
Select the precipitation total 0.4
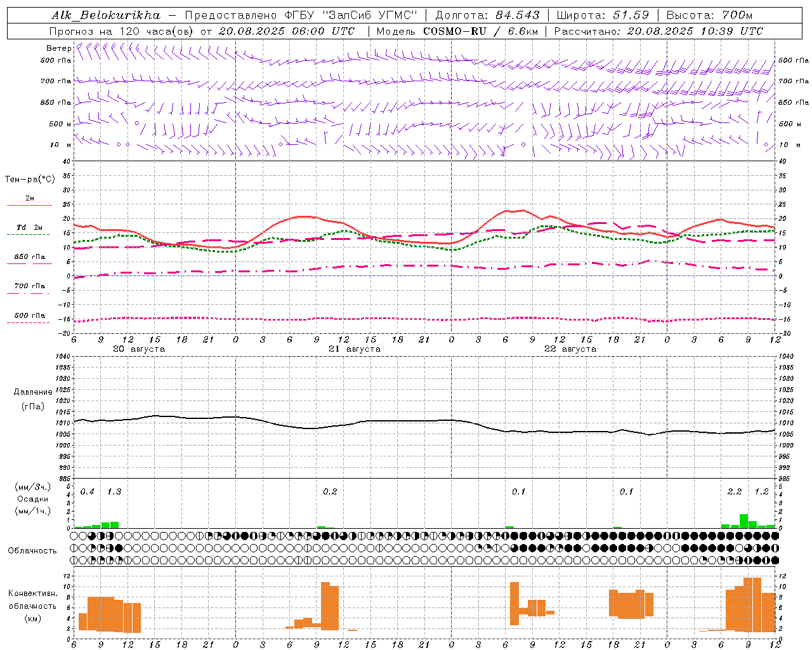tap(88, 492)
